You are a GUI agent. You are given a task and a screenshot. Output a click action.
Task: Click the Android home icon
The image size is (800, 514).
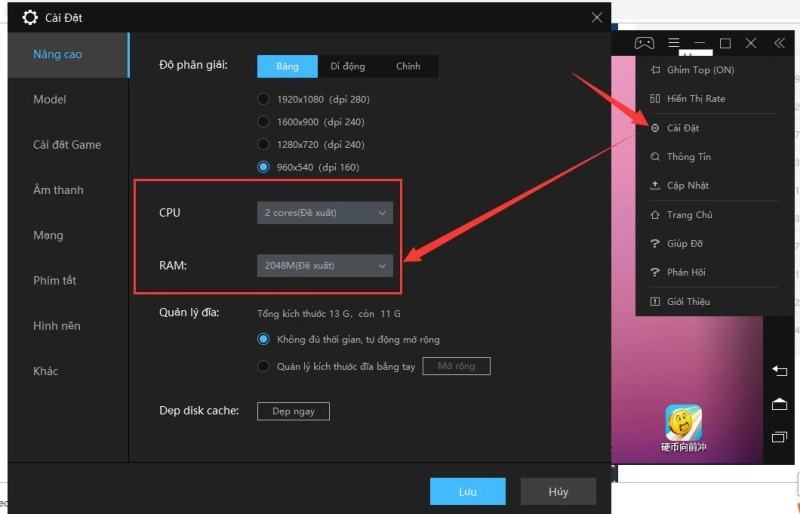tap(779, 404)
